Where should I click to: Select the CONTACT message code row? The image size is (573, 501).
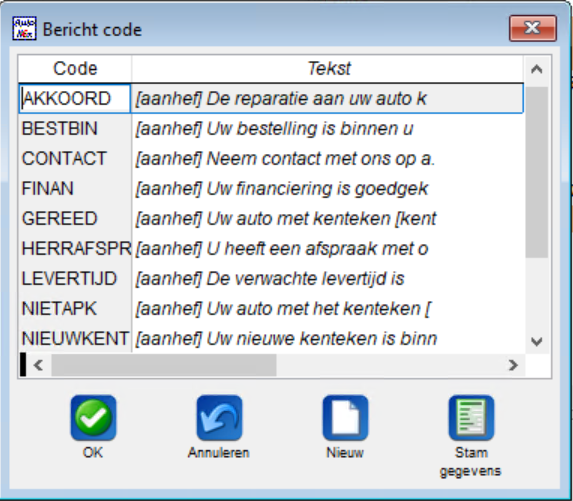[271, 159]
